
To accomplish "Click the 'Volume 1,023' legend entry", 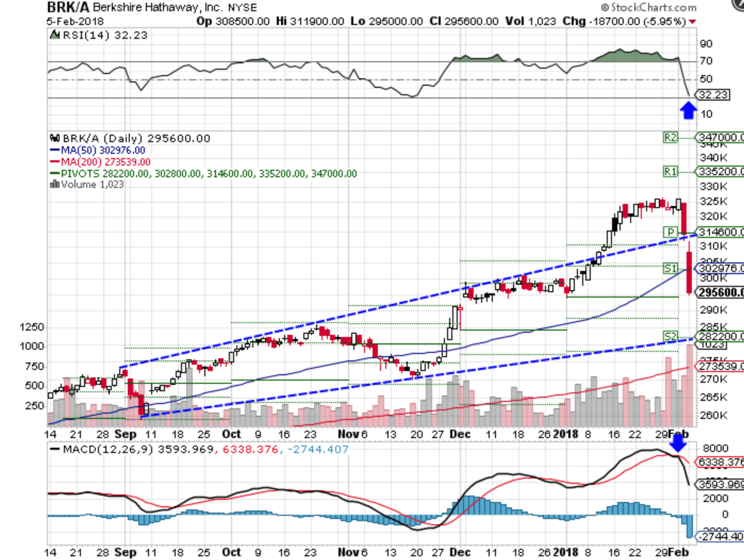I will pyautogui.click(x=92, y=184).
